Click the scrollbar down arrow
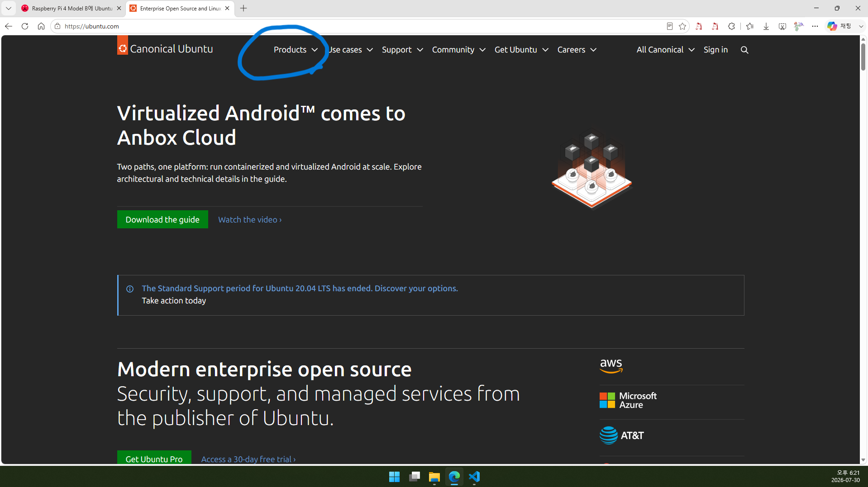The image size is (868, 487). 863,460
